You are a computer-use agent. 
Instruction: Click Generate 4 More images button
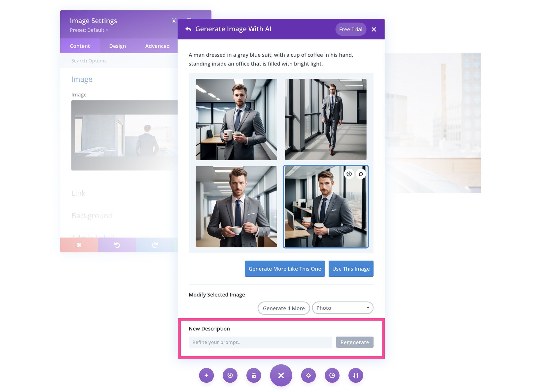click(284, 308)
